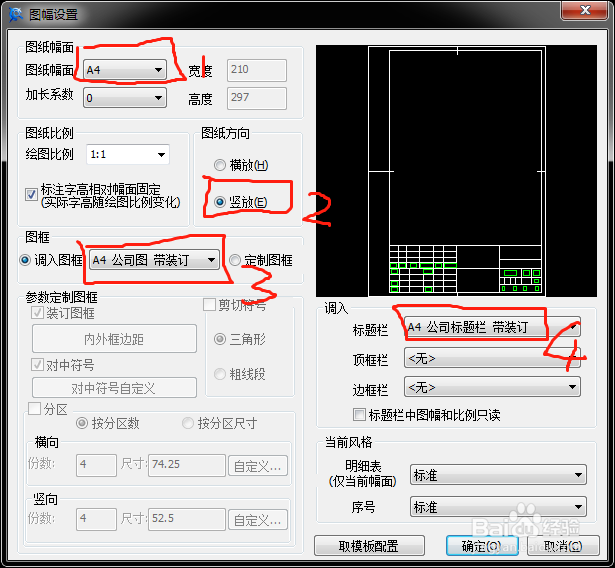Click the 横向 自定义 button

coord(258,466)
